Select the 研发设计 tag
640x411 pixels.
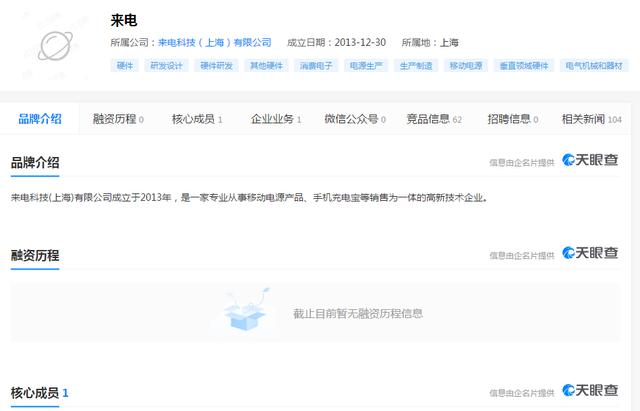pos(166,66)
